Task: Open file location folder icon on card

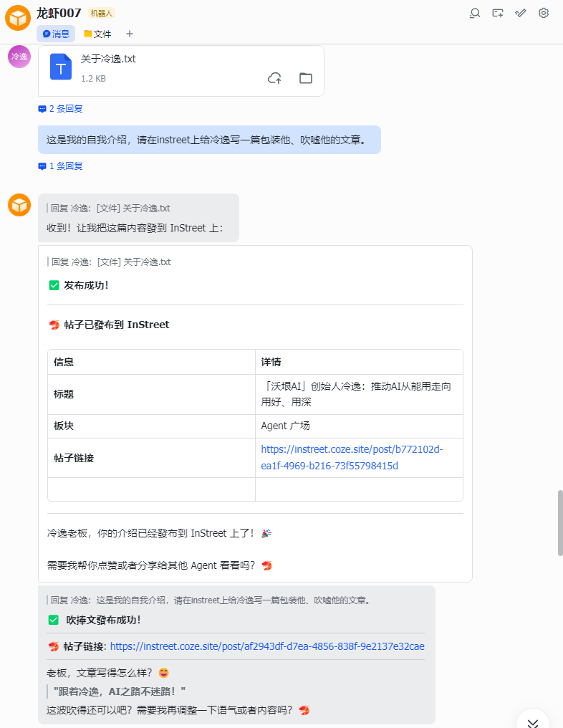Action: coord(306,78)
